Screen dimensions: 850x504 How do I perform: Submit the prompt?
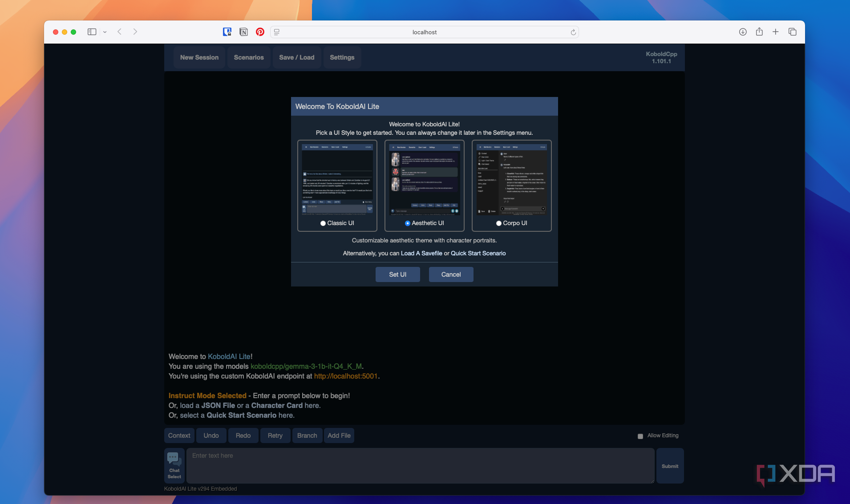click(670, 466)
